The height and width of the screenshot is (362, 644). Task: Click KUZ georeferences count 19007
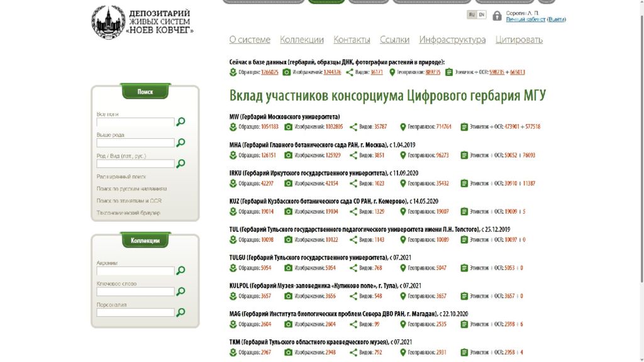[x=442, y=211]
